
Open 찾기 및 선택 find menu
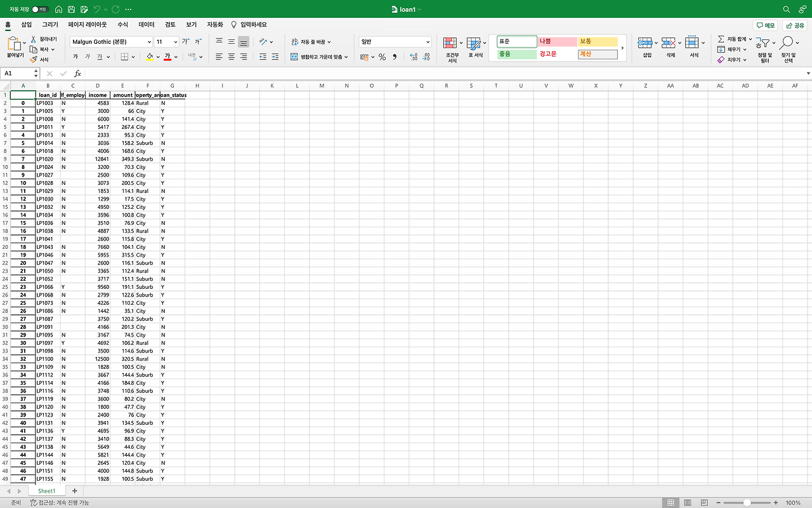pyautogui.click(x=789, y=50)
